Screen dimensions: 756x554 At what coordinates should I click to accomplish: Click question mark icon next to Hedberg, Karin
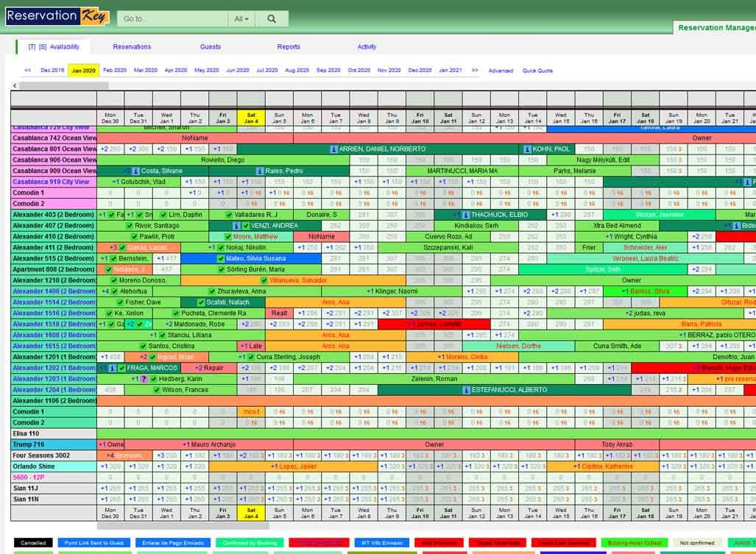coord(144,380)
